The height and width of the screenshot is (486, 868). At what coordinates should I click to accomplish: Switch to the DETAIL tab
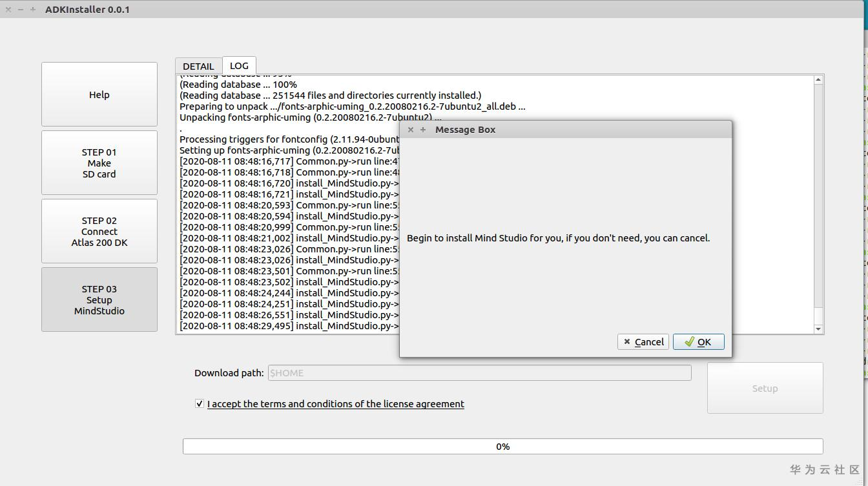[198, 66]
